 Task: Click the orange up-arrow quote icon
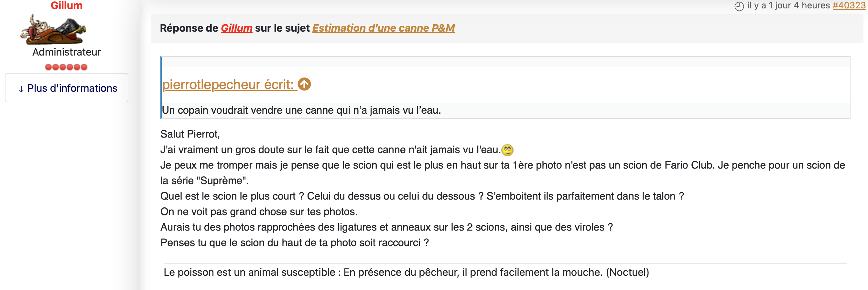point(305,84)
